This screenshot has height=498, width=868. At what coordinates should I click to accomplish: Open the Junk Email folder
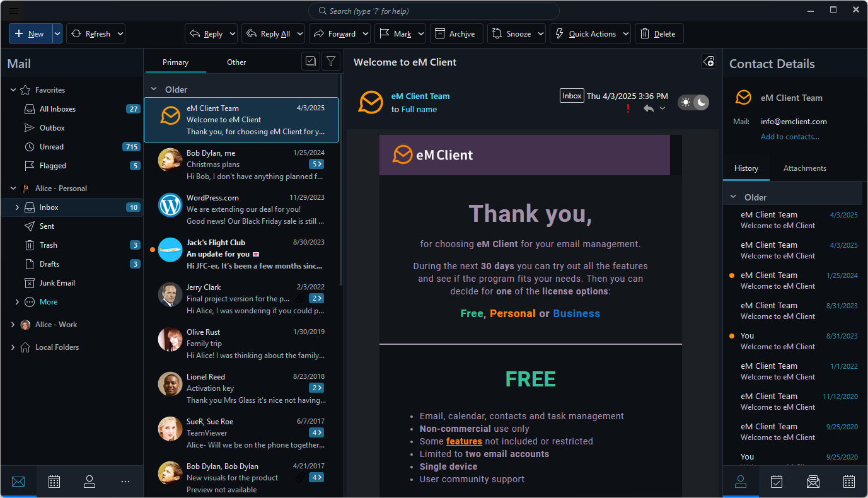[72, 283]
